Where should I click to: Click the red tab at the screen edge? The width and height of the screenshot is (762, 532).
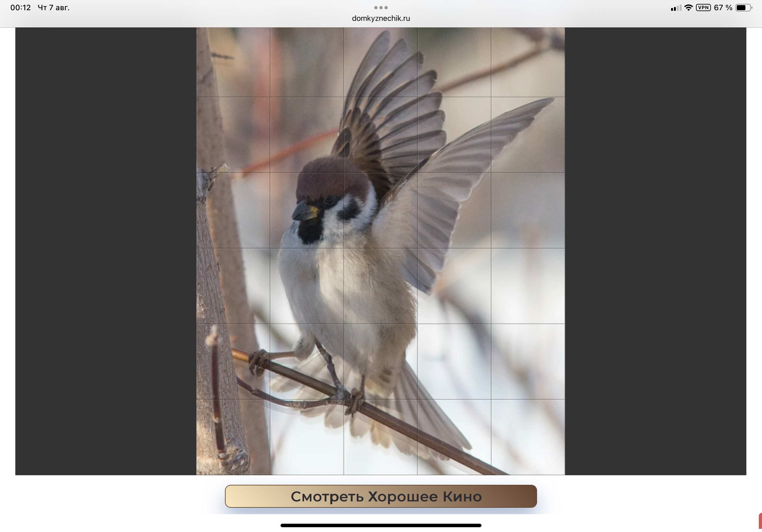pos(760,521)
